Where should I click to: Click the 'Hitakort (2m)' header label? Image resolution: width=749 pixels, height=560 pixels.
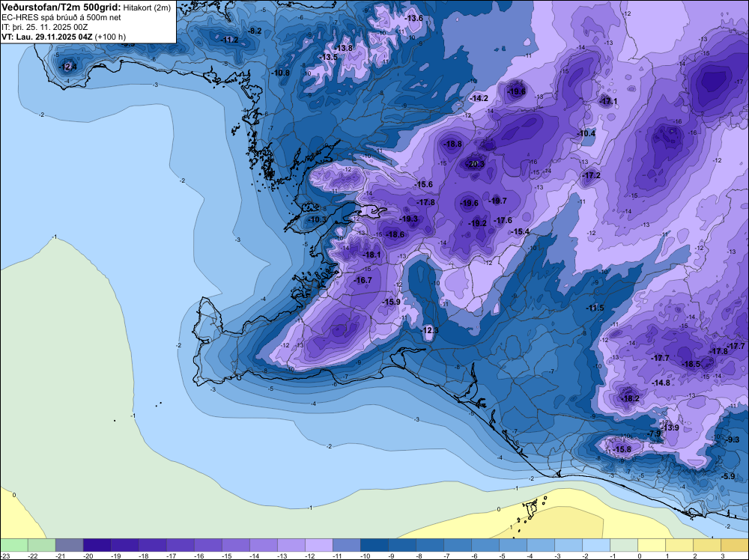tap(147, 7)
